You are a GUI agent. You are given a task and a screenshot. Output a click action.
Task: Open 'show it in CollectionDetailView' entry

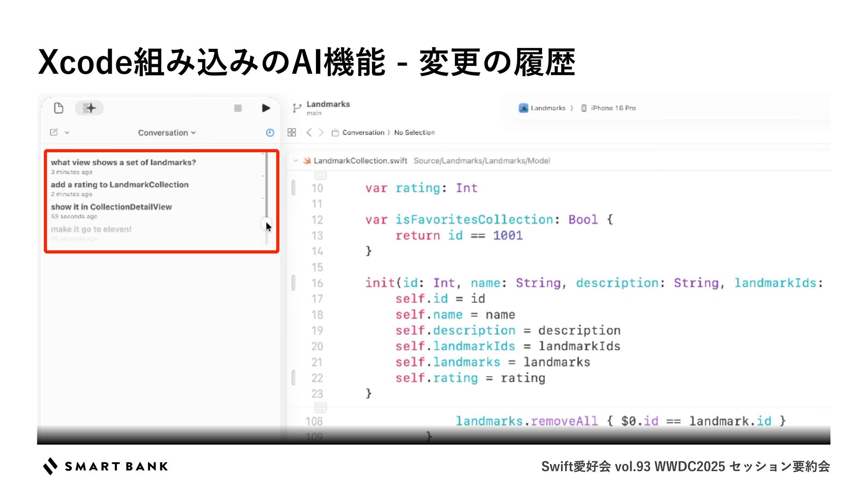(111, 210)
